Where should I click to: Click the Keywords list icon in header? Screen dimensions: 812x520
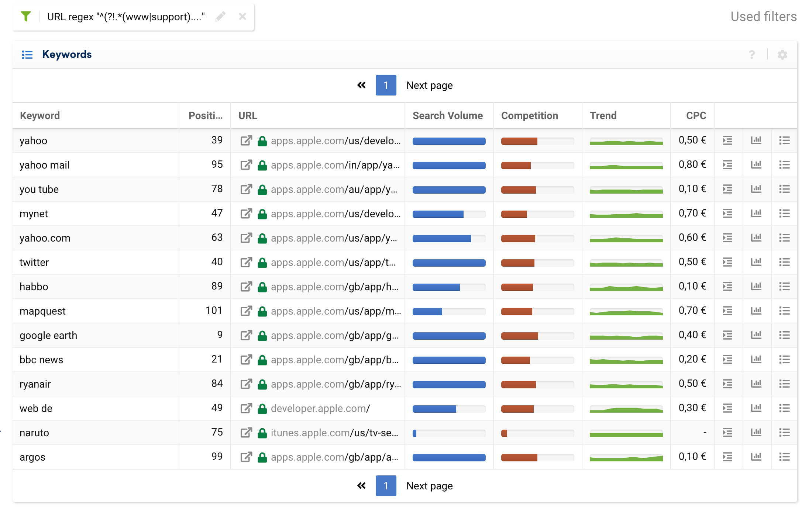click(x=27, y=55)
